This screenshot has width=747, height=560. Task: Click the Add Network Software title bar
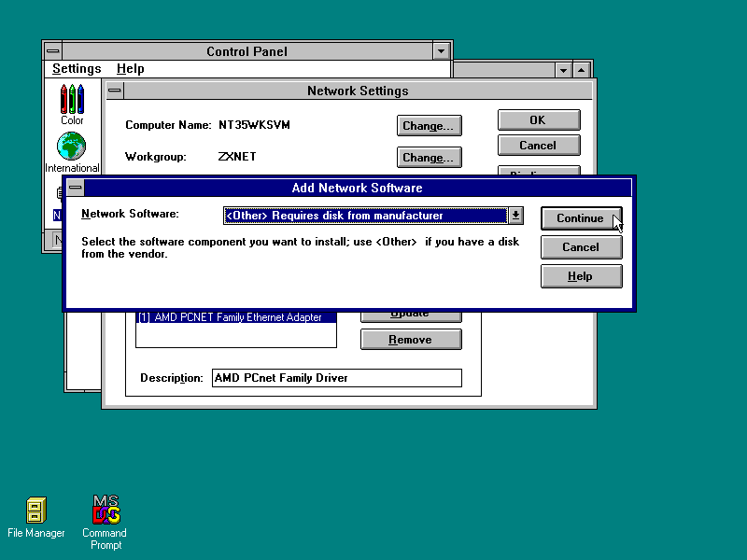point(358,188)
